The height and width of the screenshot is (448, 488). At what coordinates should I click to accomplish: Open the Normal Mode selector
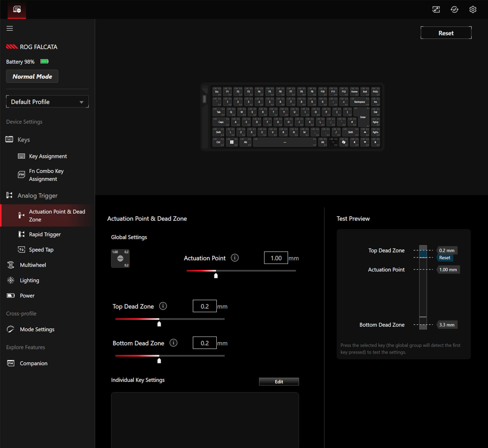(x=32, y=76)
